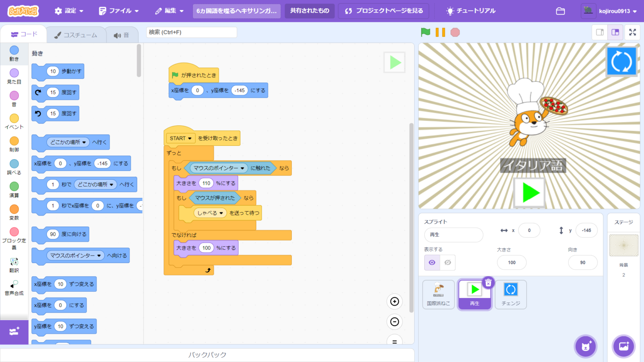This screenshot has width=644, height=362.
Task: Open the ファイル file menu
Action: pos(119,11)
